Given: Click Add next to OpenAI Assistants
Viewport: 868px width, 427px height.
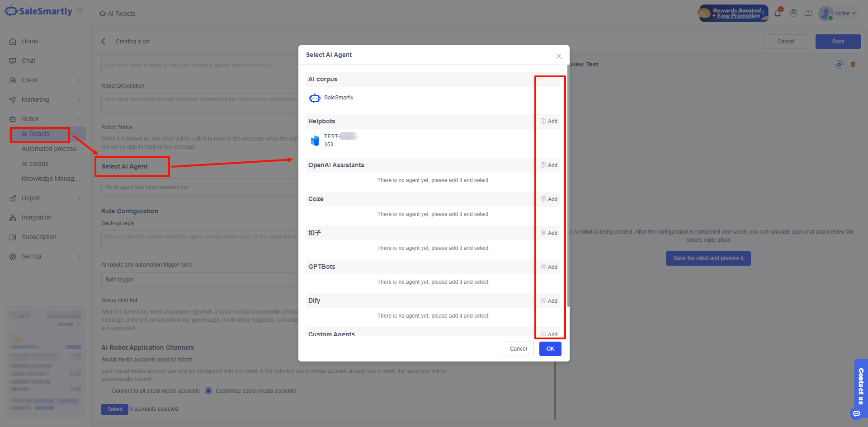Looking at the screenshot, I should [548, 165].
